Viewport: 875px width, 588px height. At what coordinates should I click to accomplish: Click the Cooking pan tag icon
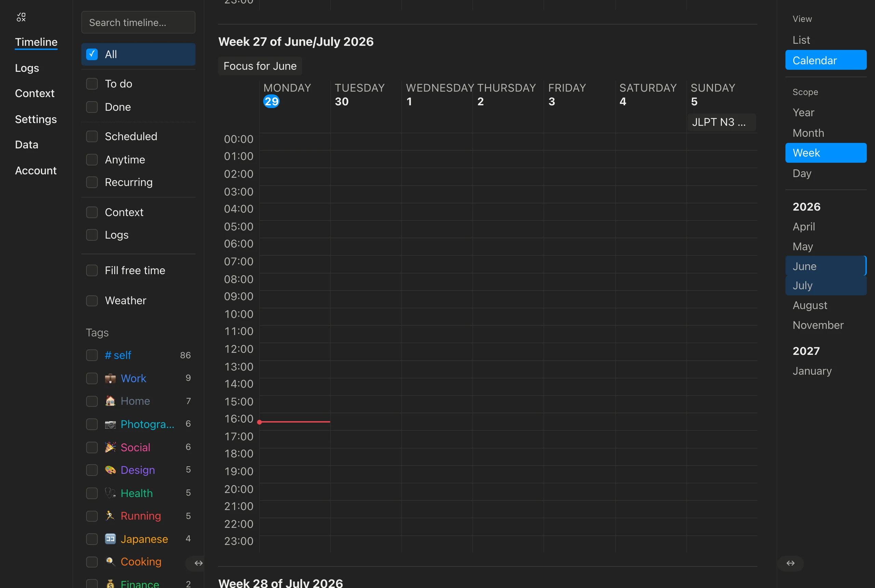click(x=110, y=561)
